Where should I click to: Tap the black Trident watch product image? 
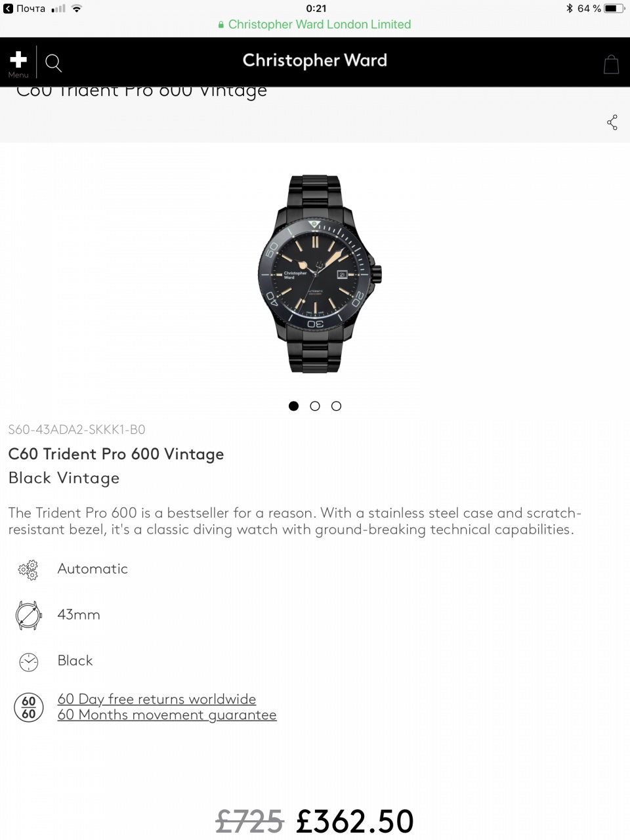(x=320, y=273)
